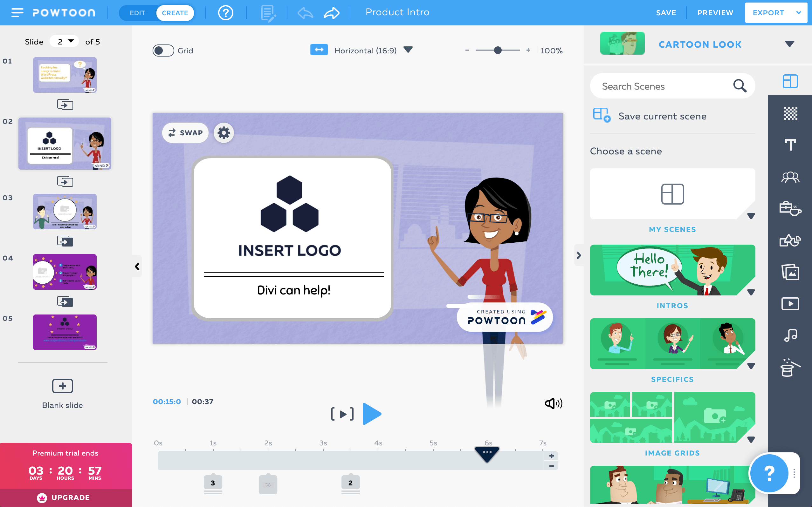Expand the Intros scene category
Viewport: 812px width, 507px height.
(x=751, y=291)
